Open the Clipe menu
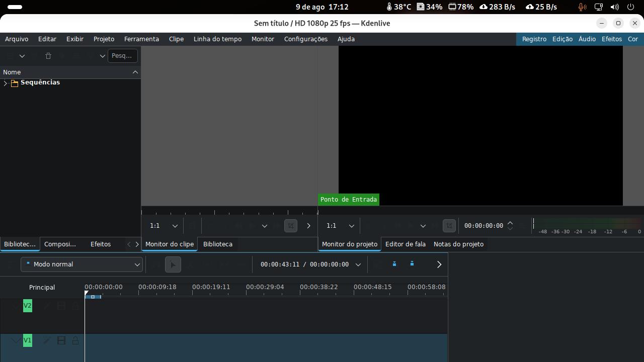This screenshot has width=644, height=362. tap(176, 39)
